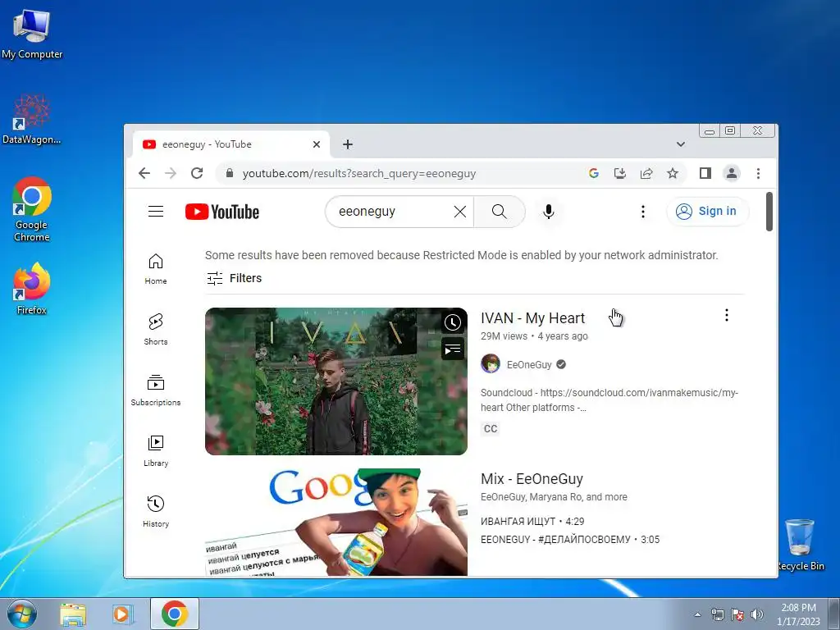Expand the tab search chevron
Viewport: 840px width, 630px height.
(680, 144)
